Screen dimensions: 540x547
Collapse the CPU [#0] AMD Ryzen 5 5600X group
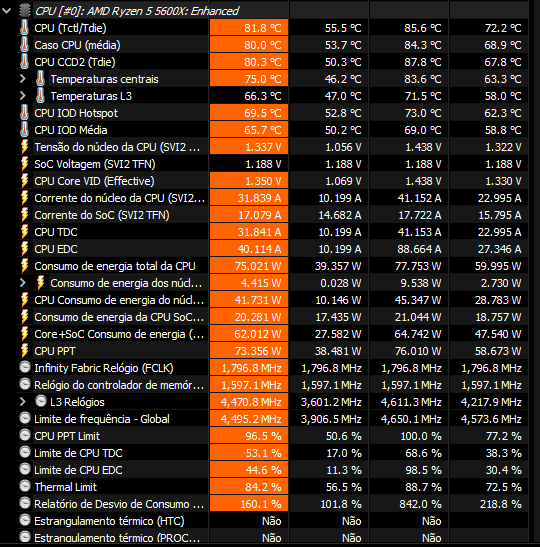[7, 11]
